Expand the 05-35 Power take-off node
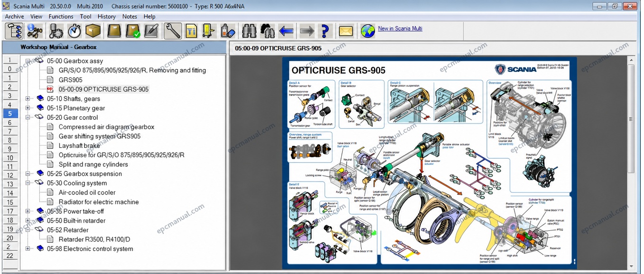Viewport: 644px width, 274px height. click(x=28, y=211)
